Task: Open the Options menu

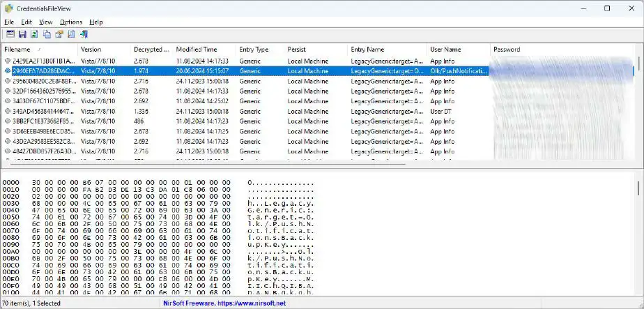Action: 70,22
